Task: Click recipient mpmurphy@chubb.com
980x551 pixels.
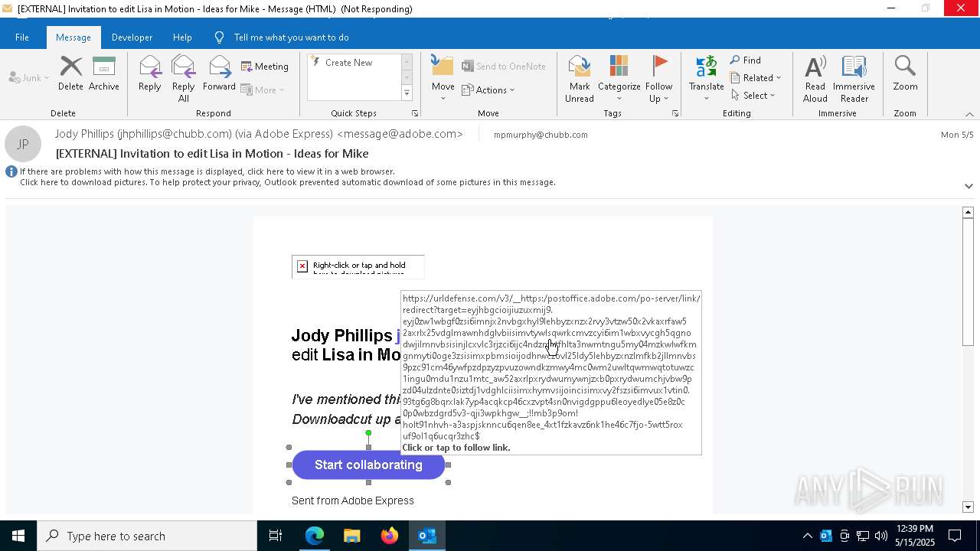Action: tap(541, 135)
